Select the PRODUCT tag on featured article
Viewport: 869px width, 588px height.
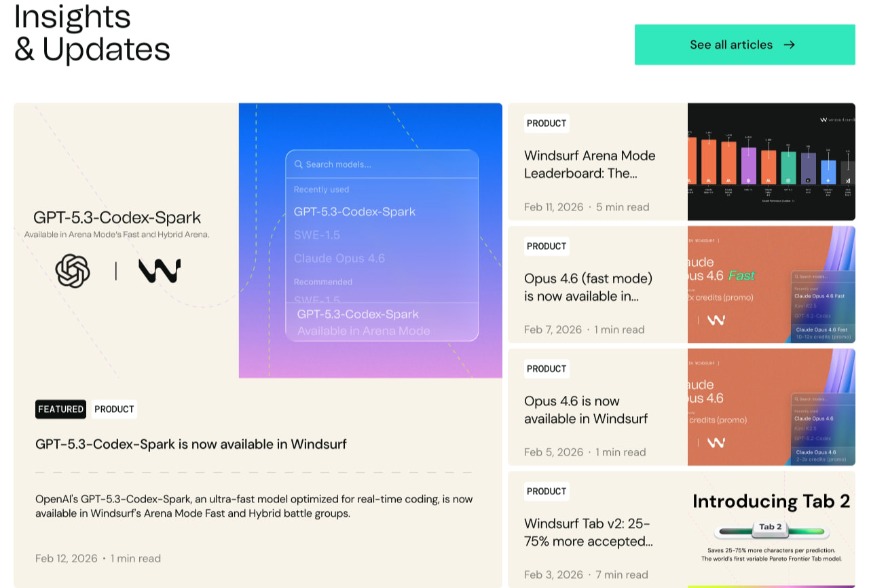point(114,409)
